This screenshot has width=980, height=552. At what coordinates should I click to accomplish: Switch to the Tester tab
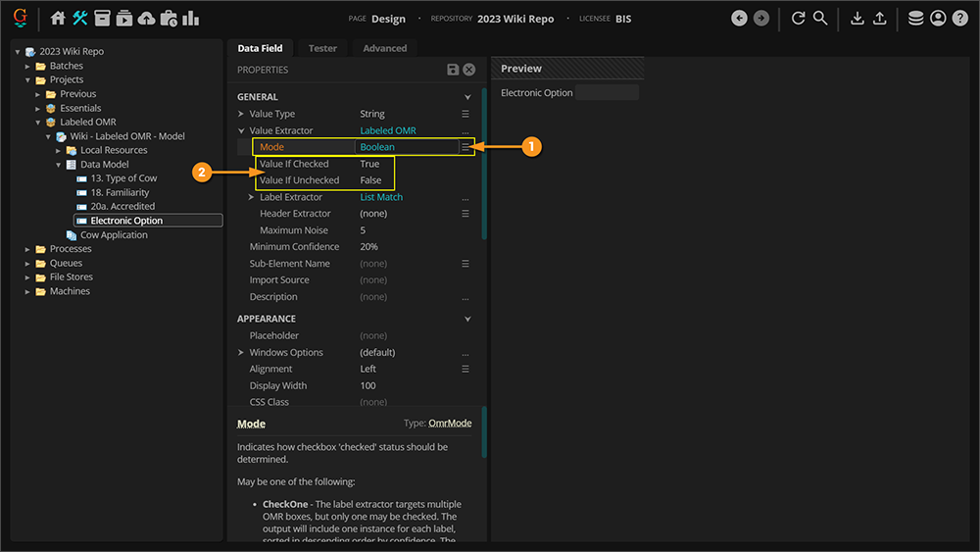click(x=322, y=48)
